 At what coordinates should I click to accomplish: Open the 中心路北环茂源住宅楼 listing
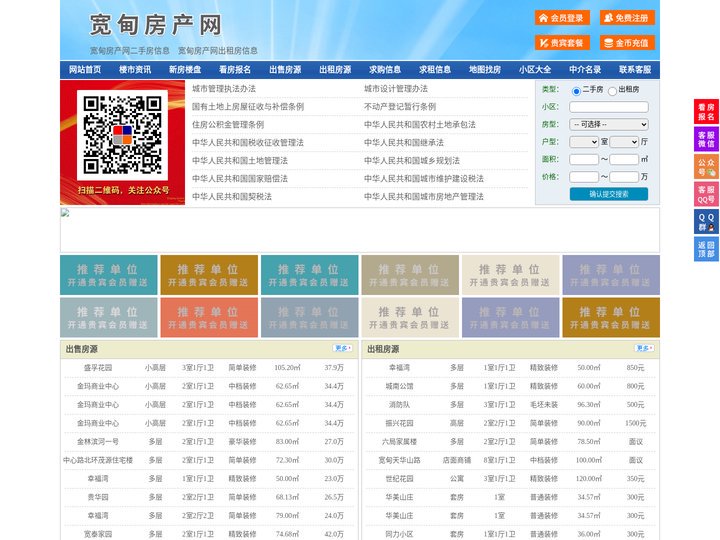[x=98, y=460]
